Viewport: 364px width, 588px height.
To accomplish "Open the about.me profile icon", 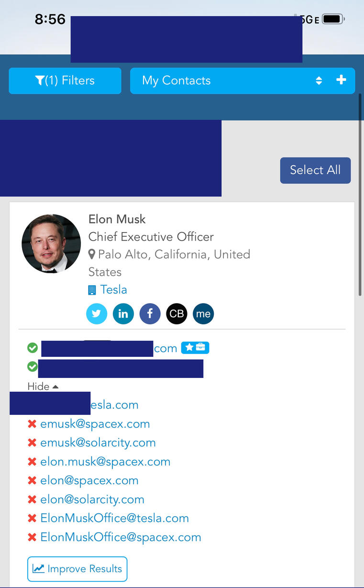I will [x=203, y=314].
